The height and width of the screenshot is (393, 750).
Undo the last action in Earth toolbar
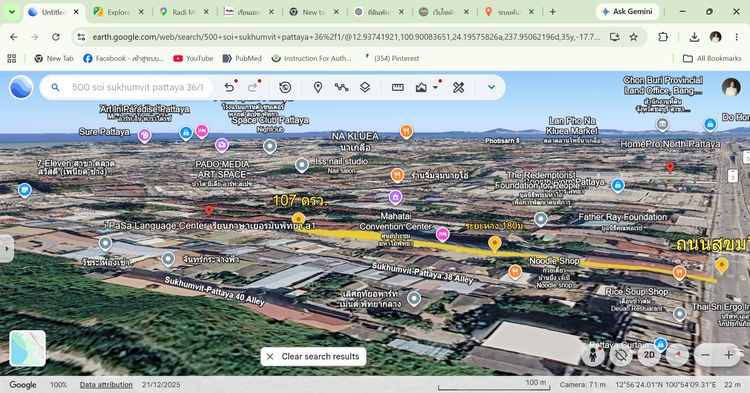click(230, 87)
